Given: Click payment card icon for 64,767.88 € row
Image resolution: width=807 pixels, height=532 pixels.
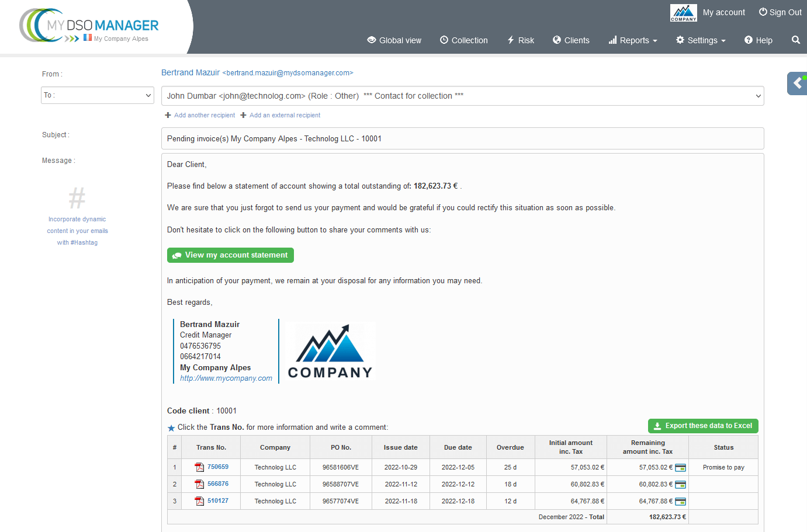Looking at the screenshot, I should 680,502.
